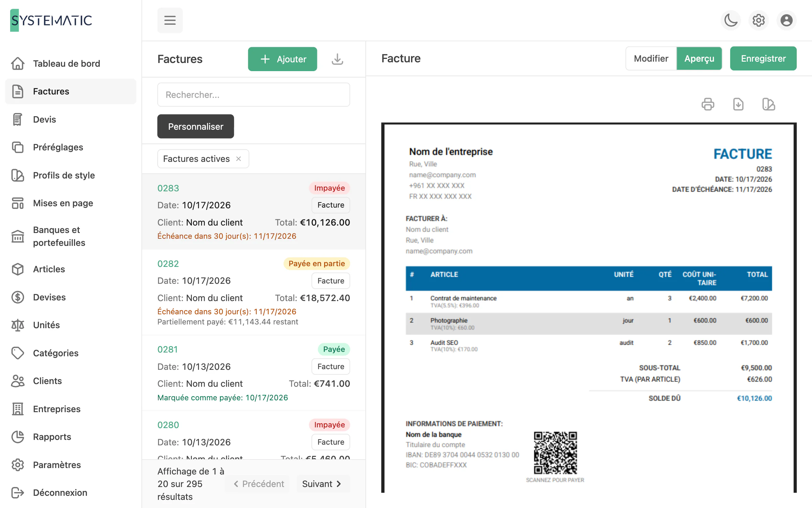Print the invoice with the printer icon
The image size is (812, 508).
click(x=708, y=104)
